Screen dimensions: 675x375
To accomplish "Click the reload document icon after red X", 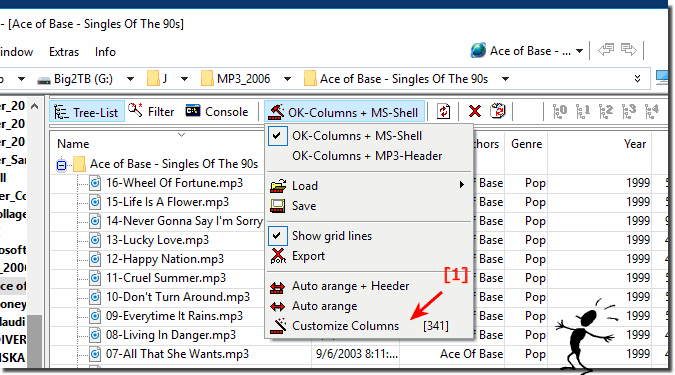I will coord(498,111).
